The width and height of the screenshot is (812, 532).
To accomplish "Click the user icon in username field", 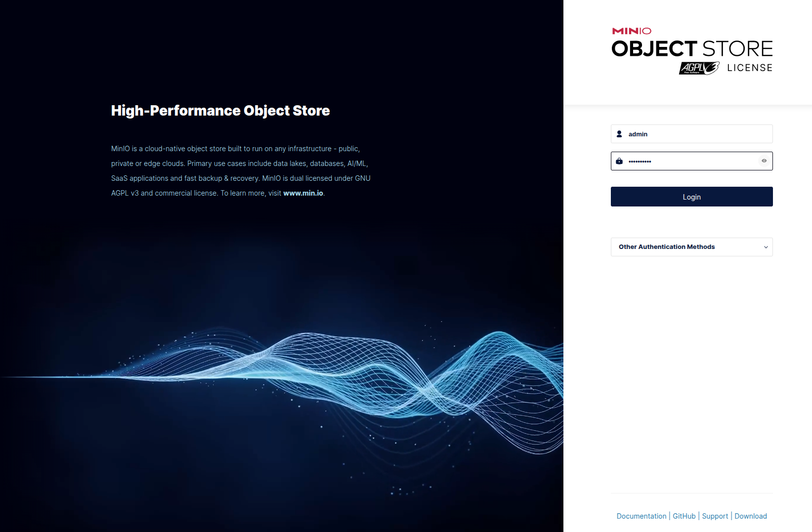I will click(x=619, y=134).
